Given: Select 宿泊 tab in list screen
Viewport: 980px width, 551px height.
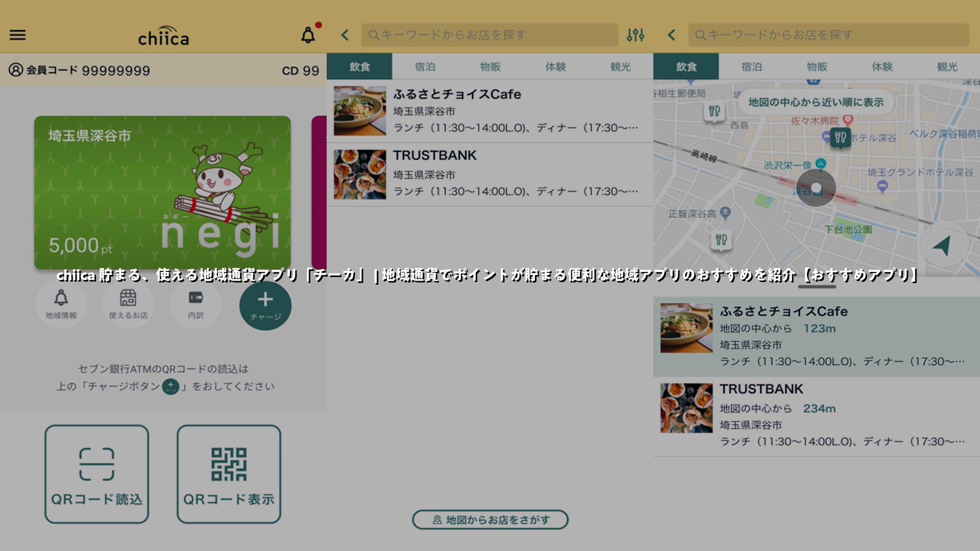Looking at the screenshot, I should pyautogui.click(x=425, y=66).
